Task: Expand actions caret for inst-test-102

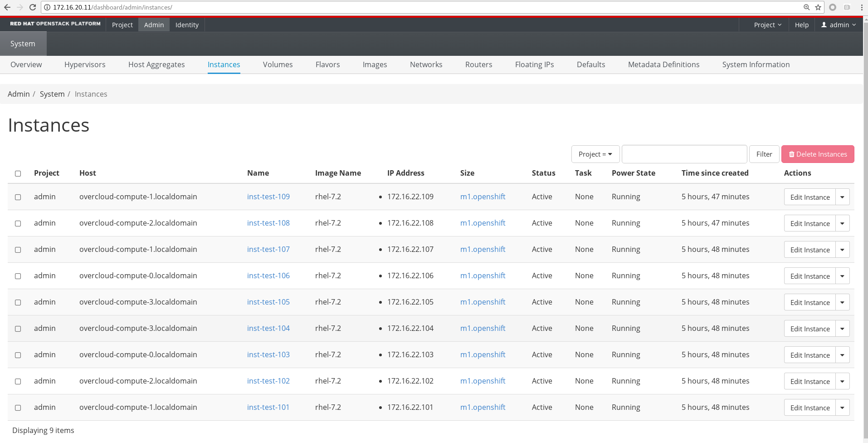Action: [843, 381]
